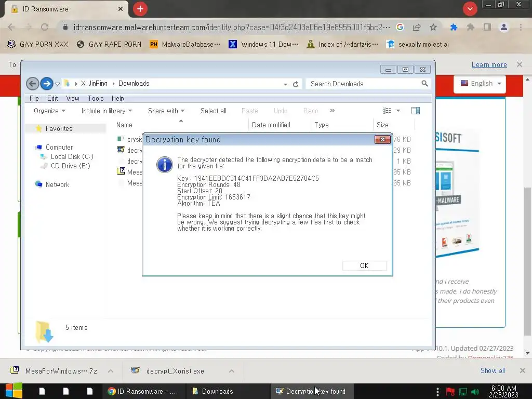The image size is (532, 399).
Task: Open the Tools menu in Explorer
Action: pyautogui.click(x=96, y=98)
